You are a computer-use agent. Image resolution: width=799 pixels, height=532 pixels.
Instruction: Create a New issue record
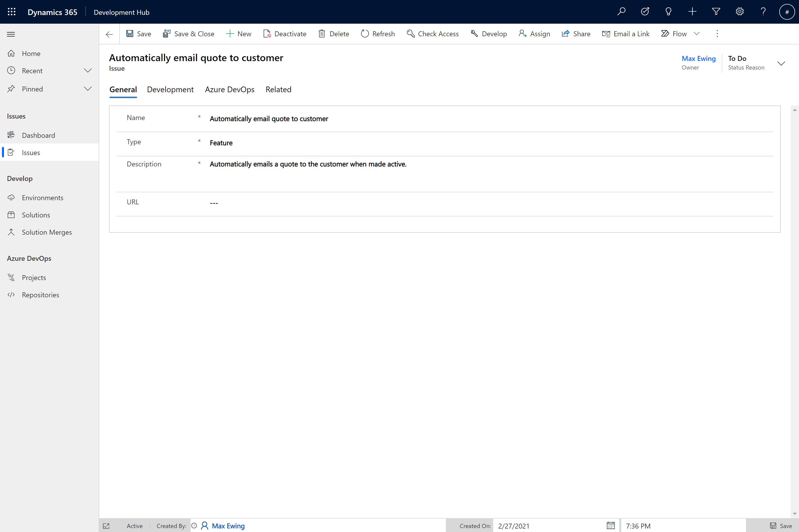click(239, 34)
